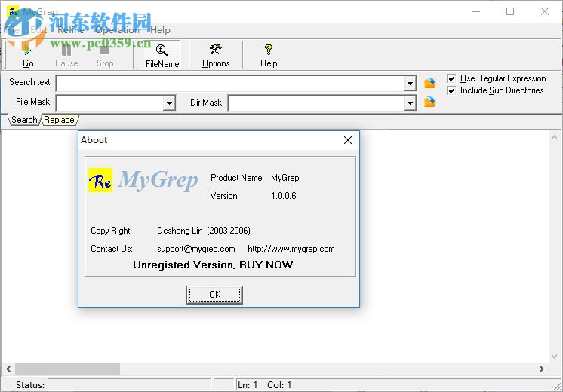Uncheck Include Sub Directories

[x=451, y=90]
